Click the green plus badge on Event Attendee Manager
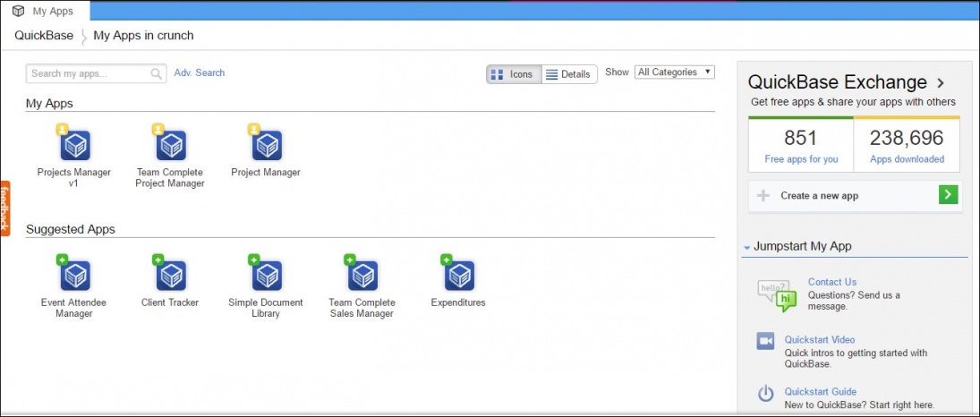The width and height of the screenshot is (980, 417). [x=62, y=260]
